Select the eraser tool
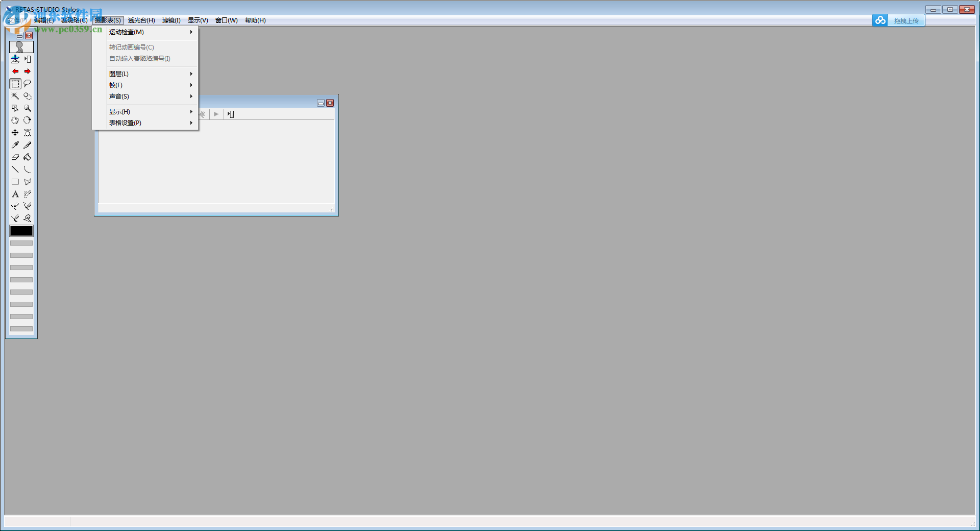Image resolution: width=980 pixels, height=531 pixels. 15,157
